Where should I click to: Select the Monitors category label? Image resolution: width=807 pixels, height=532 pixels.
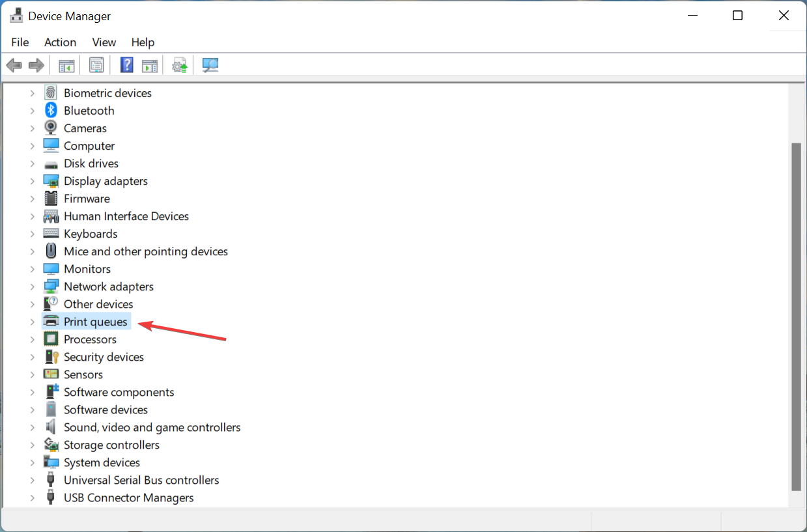tap(87, 269)
